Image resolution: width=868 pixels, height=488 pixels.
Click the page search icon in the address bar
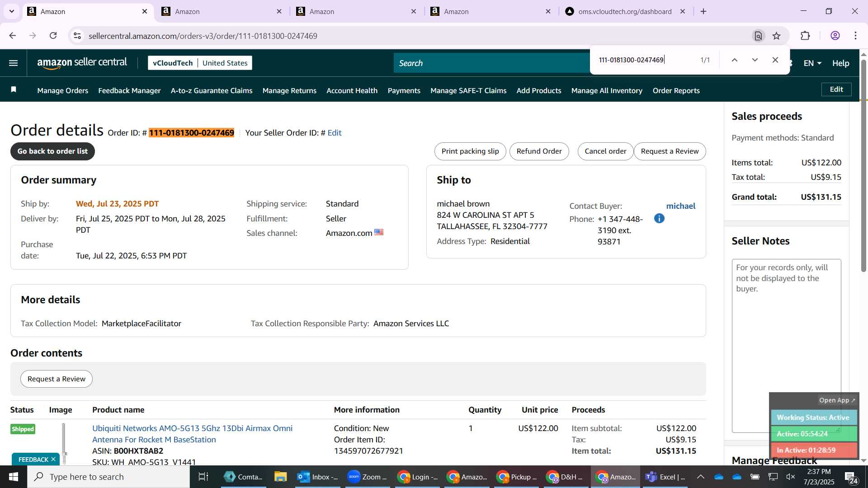(x=758, y=36)
